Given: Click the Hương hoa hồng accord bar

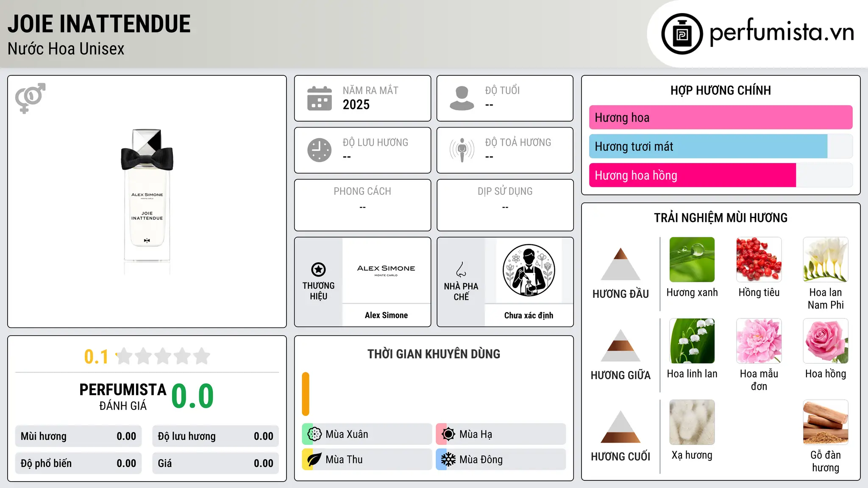Looking at the screenshot, I should tap(721, 175).
